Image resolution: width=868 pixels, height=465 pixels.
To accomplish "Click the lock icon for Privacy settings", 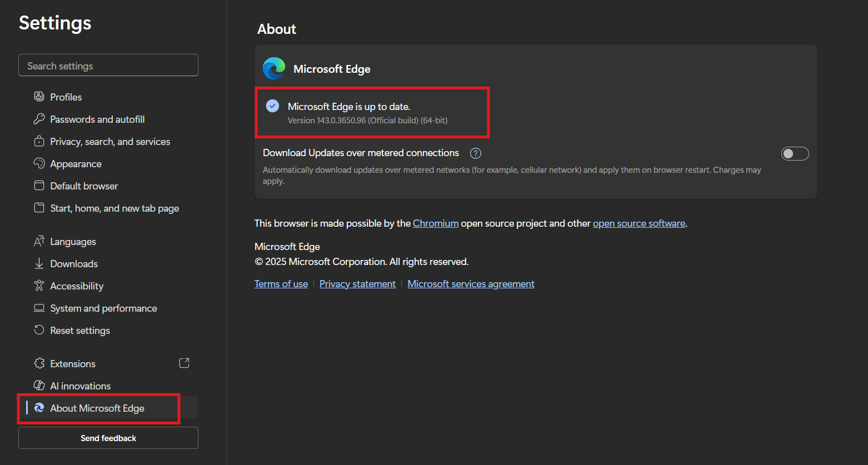I will pos(39,141).
